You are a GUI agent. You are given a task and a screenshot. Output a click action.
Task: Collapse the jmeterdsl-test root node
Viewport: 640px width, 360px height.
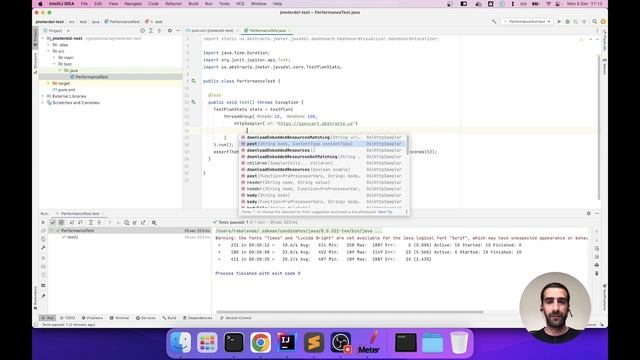pyautogui.click(x=43, y=38)
